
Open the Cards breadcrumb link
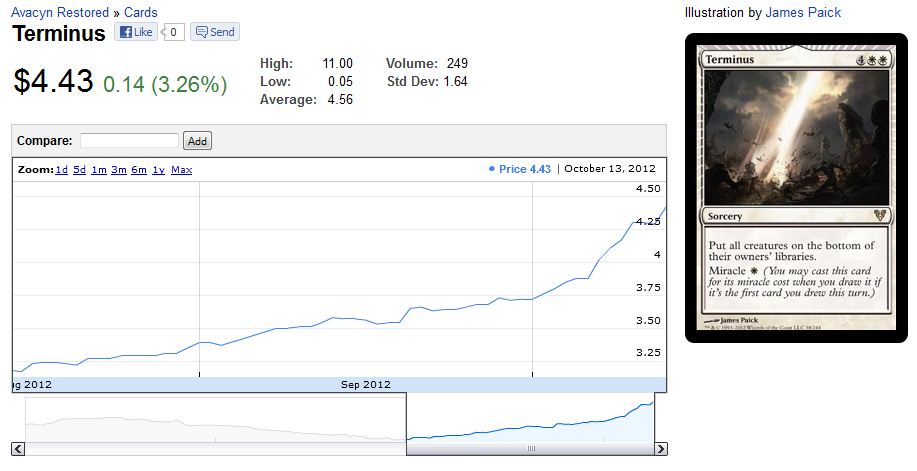click(x=142, y=13)
